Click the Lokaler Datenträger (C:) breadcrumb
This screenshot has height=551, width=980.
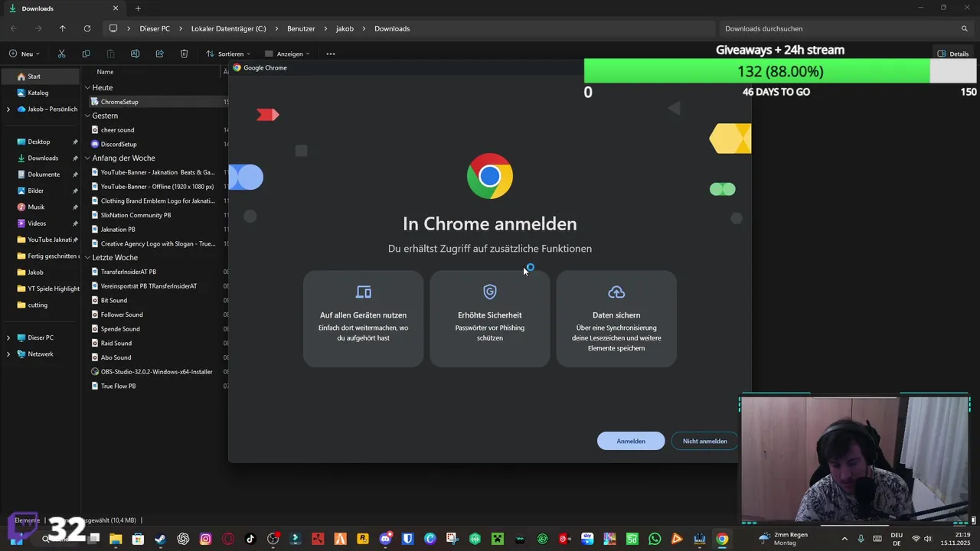coord(229,28)
